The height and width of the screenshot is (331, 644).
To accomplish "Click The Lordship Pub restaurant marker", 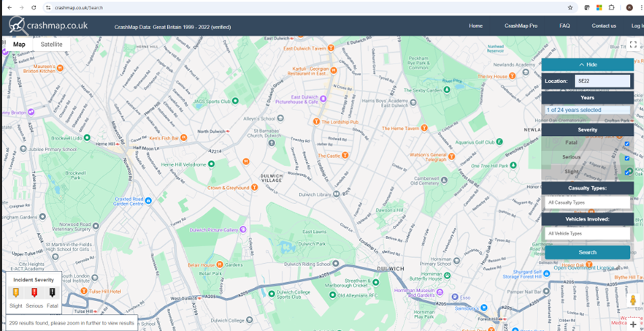I will [317, 122].
